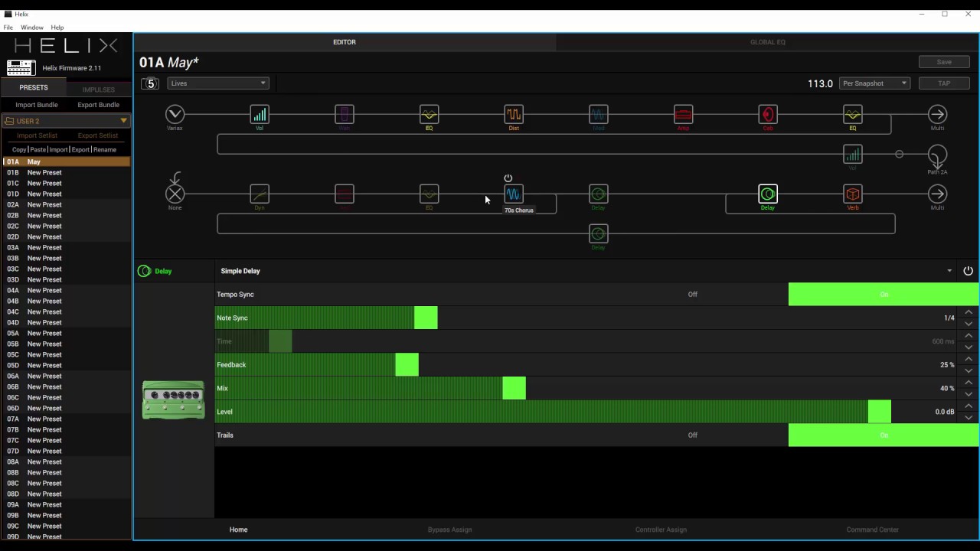980x551 pixels.
Task: Select preset 01B New Preset
Action: pyautogui.click(x=66, y=173)
